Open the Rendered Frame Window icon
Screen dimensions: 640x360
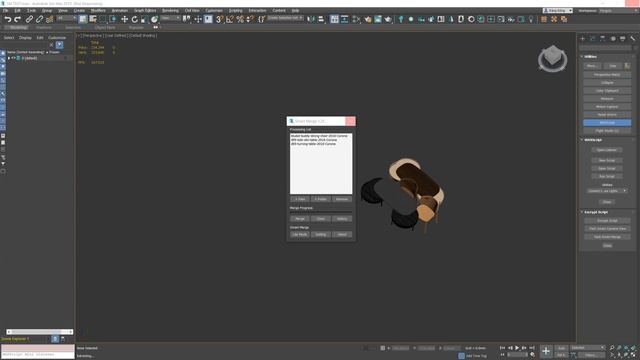(x=378, y=19)
